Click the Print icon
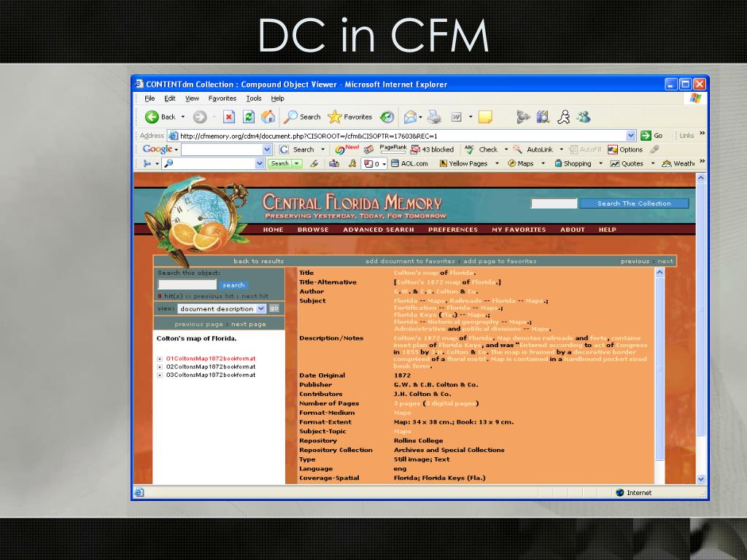 (434, 117)
